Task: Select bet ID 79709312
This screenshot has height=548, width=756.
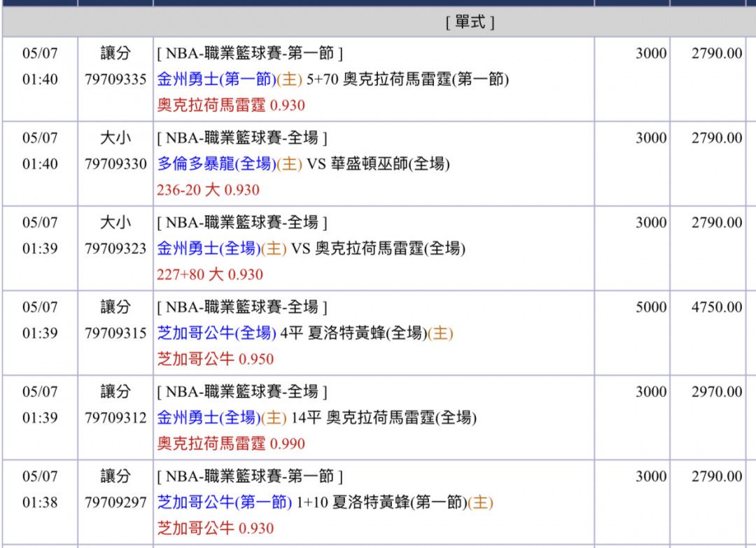Action: point(115,417)
